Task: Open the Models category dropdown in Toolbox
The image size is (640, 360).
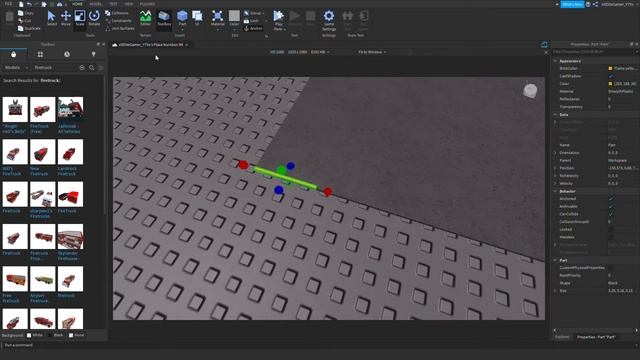Action: 16,68
